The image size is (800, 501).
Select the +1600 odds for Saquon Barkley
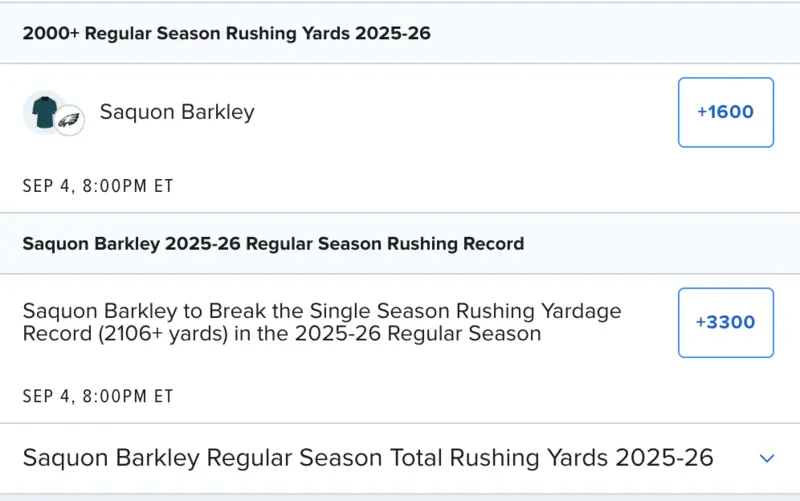pos(725,112)
